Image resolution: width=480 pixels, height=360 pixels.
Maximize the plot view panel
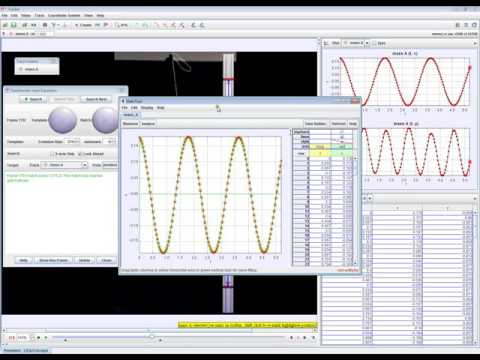pyautogui.click(x=475, y=43)
